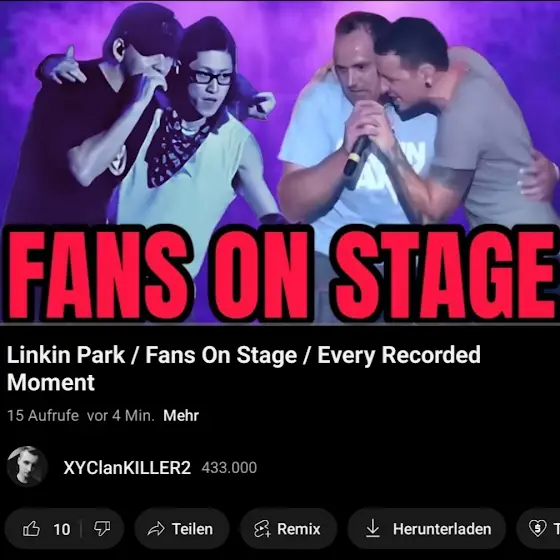560x560 pixels.
Task: Click the share arrow icon
Action: point(156,529)
